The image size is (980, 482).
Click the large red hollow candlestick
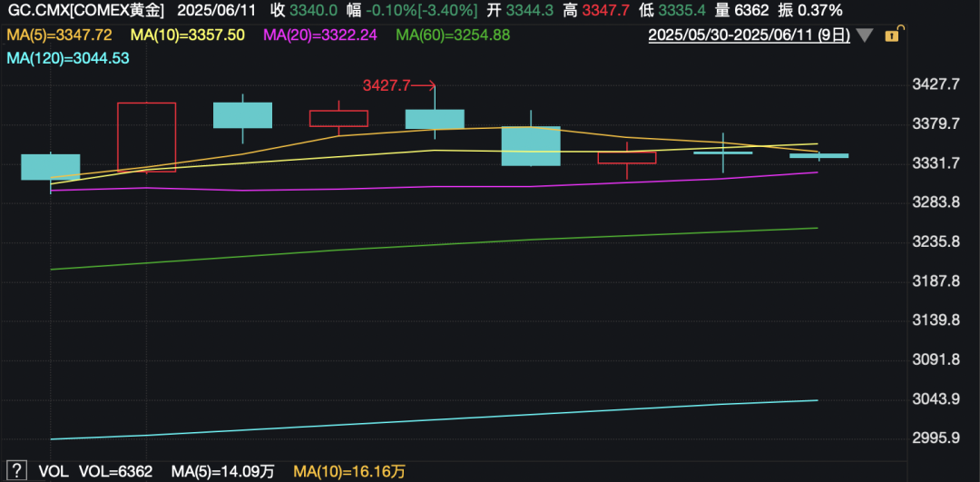pos(146,136)
